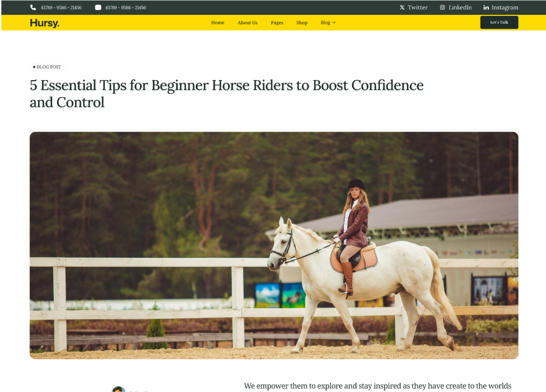Click the Let's Talk button

[499, 22]
